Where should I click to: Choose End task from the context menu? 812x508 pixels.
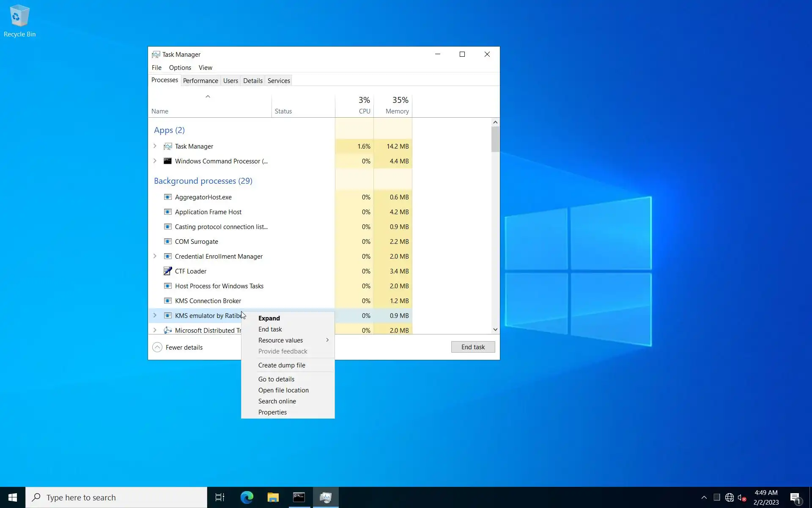click(x=270, y=329)
